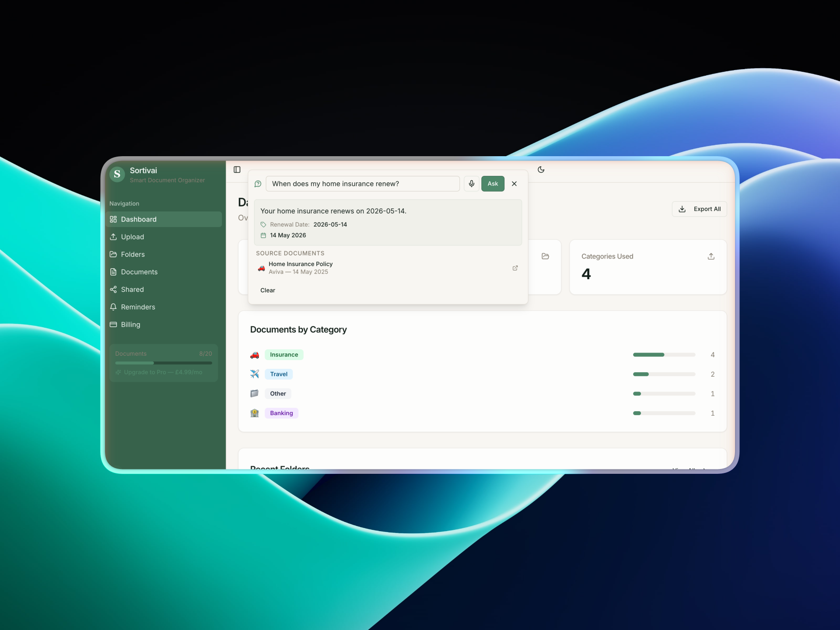The width and height of the screenshot is (840, 630).
Task: Click calendar icon beside 14 May 2026
Action: click(x=263, y=235)
